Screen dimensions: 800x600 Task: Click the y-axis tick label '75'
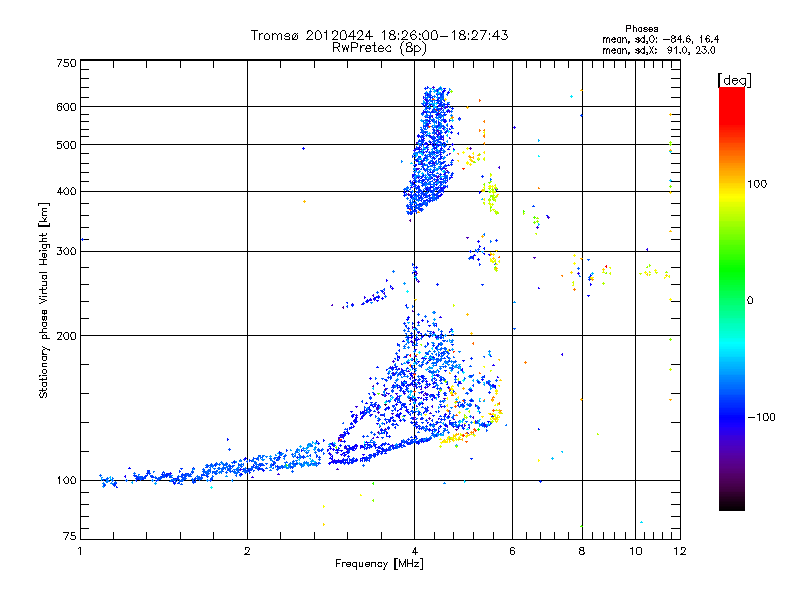click(x=70, y=536)
